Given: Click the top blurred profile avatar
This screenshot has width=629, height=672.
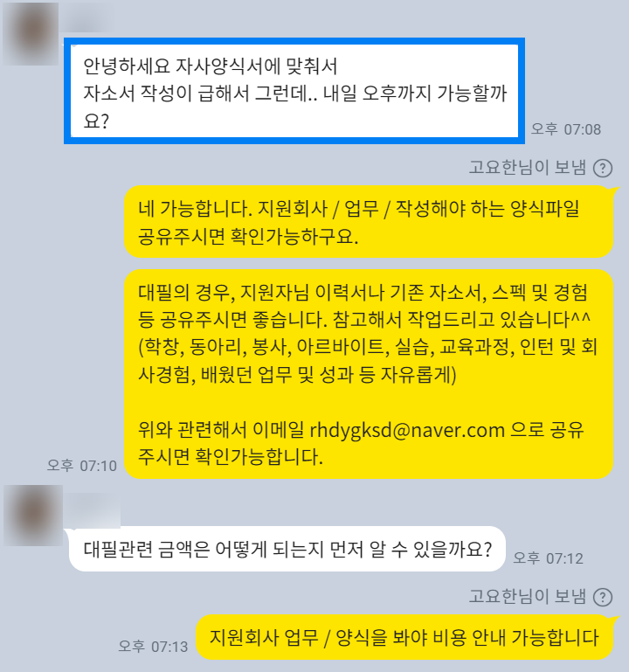Looking at the screenshot, I should [31, 34].
